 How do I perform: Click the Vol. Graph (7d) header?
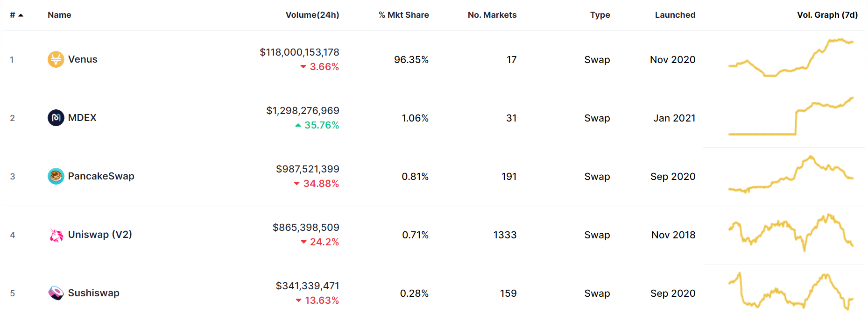coord(827,15)
